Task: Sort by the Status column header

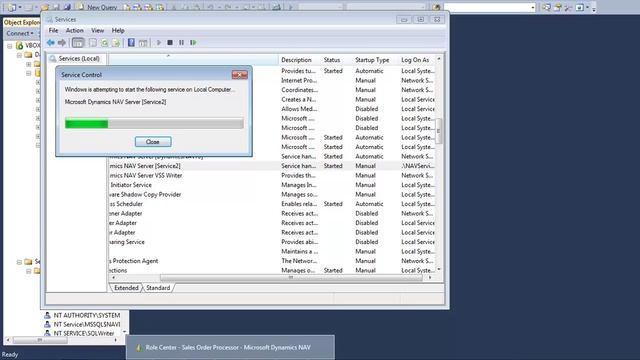Action: (332, 60)
